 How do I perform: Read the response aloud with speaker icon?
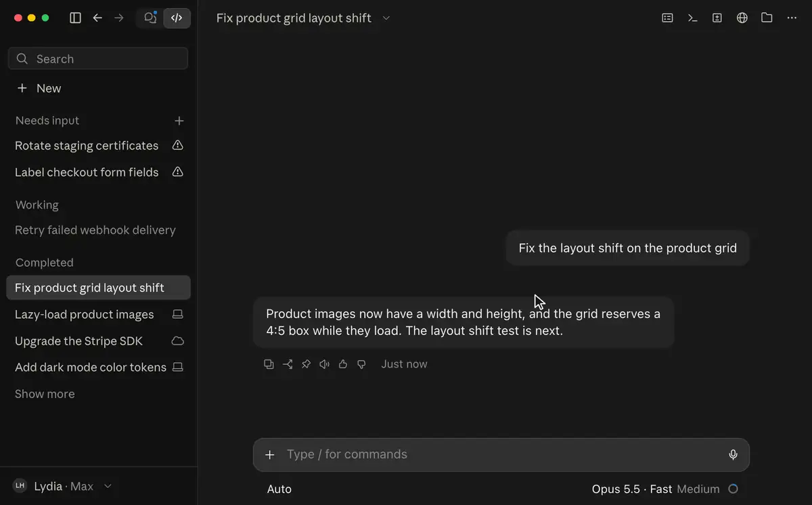click(x=324, y=364)
